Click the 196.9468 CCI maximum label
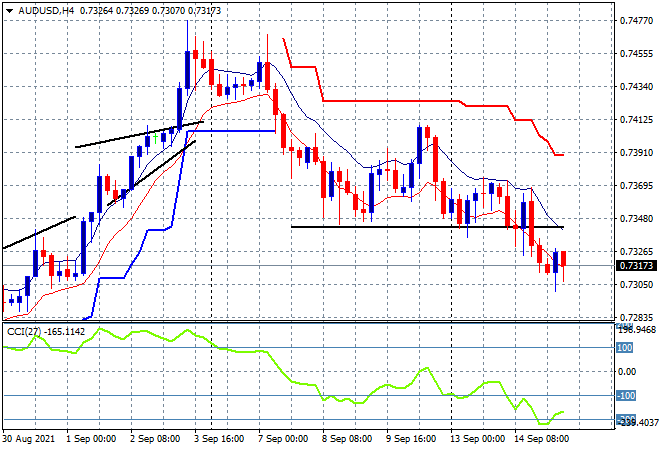Screen dimensions: 660x450 click(636, 330)
